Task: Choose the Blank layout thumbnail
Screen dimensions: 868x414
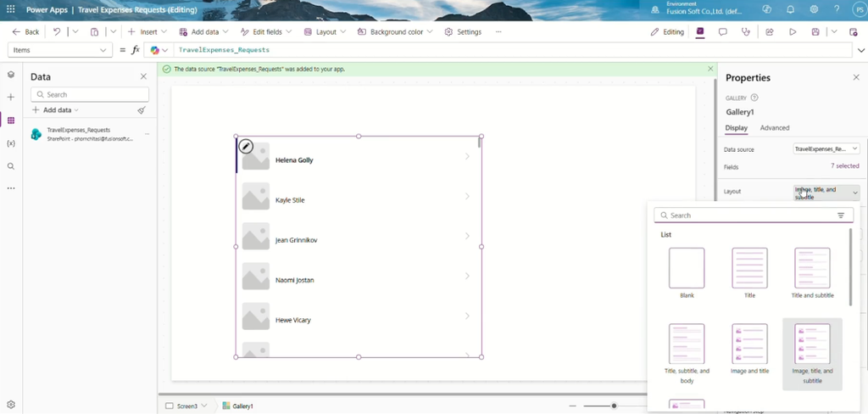Action: point(687,273)
